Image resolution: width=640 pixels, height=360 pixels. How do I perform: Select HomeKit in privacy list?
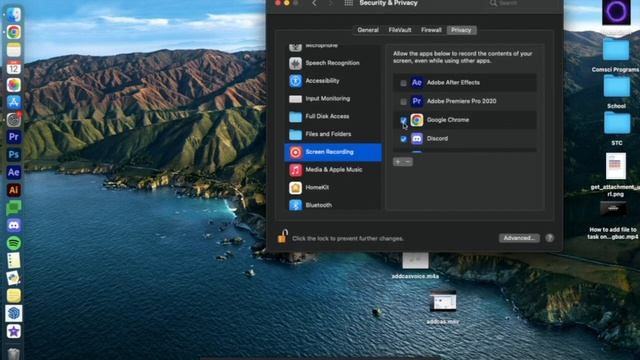pos(333,187)
